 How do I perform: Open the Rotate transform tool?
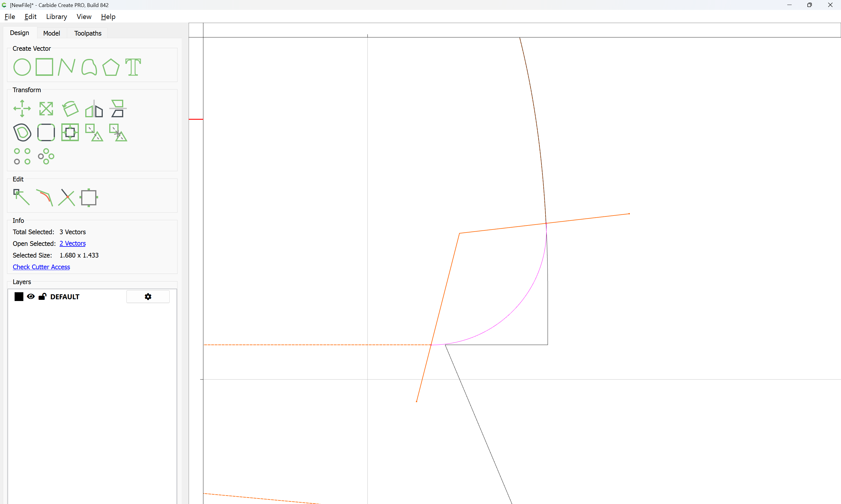pos(70,109)
